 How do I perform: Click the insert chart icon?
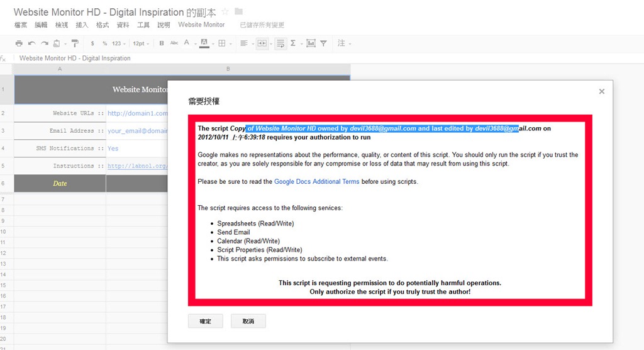311,43
